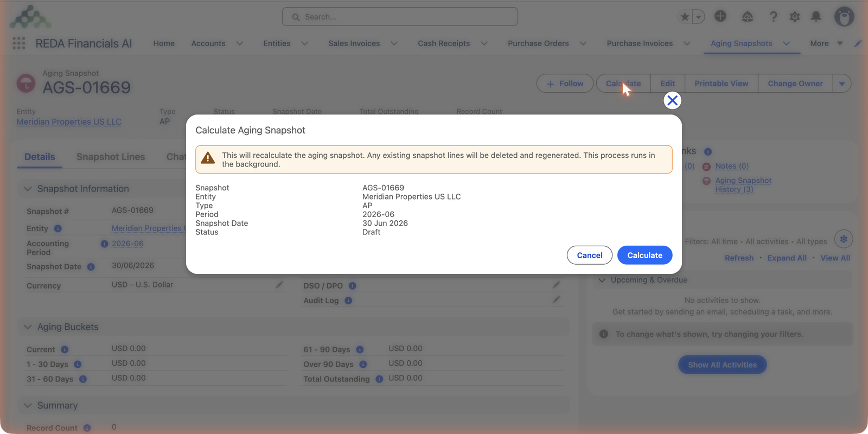Open the Favorites star icon
The width and height of the screenshot is (868, 434).
tap(685, 17)
